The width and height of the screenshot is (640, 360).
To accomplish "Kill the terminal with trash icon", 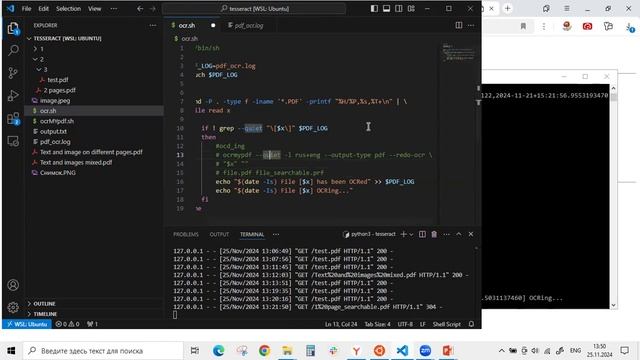I will 434,234.
